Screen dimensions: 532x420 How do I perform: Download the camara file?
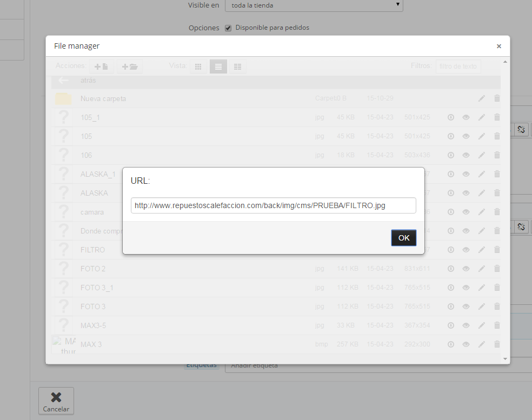tap(450, 212)
